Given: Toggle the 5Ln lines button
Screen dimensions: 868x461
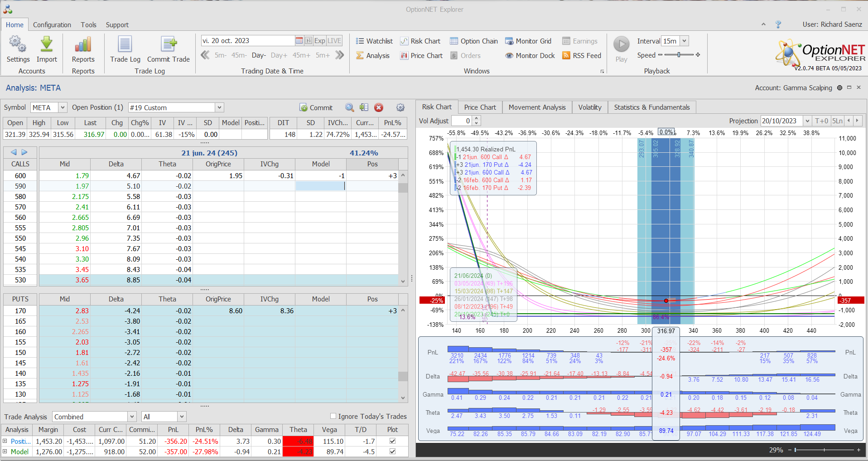Looking at the screenshot, I should click(837, 121).
